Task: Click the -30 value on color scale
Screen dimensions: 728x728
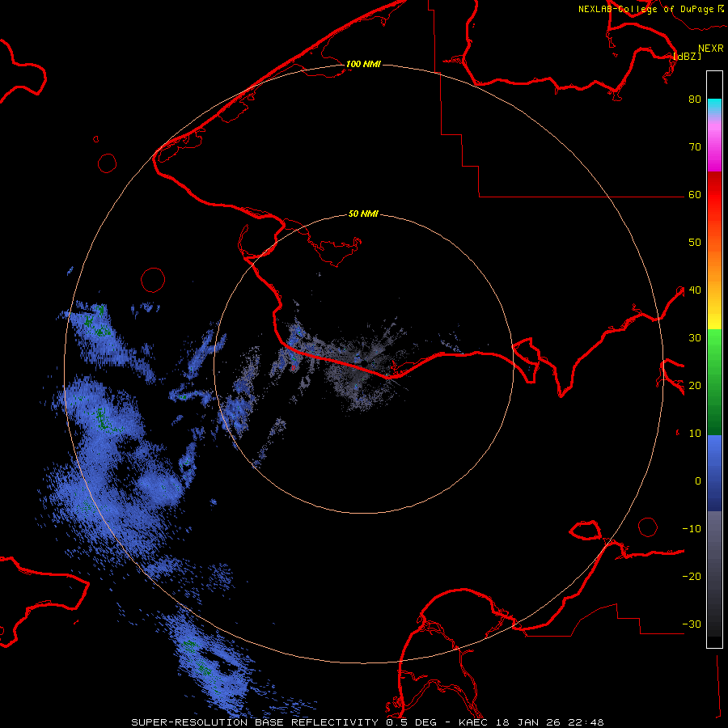Action: [692, 624]
